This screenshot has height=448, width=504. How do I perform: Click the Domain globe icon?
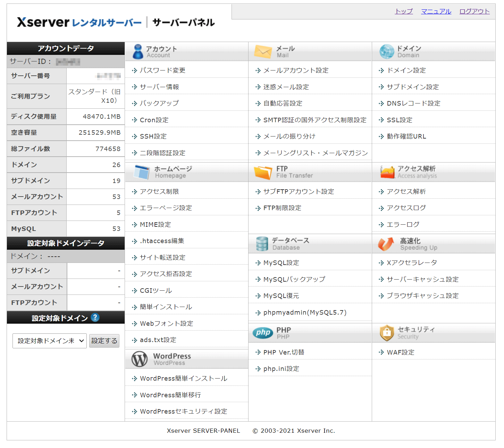click(387, 51)
